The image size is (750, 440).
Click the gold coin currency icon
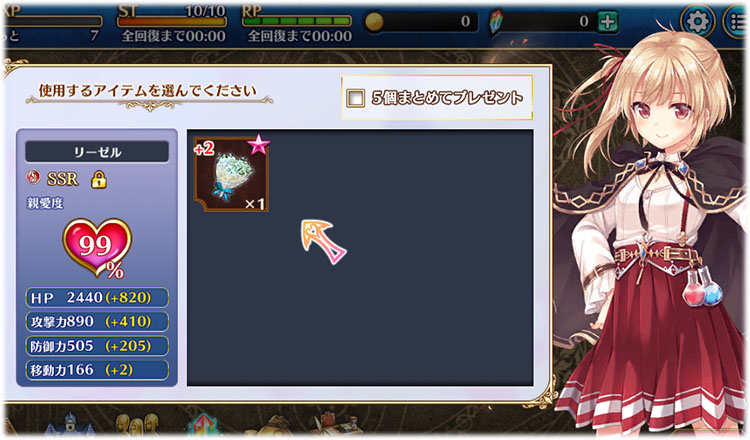pos(374,22)
